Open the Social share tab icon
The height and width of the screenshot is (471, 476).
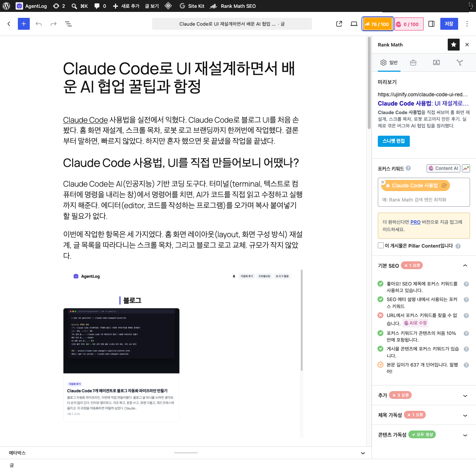tap(460, 62)
